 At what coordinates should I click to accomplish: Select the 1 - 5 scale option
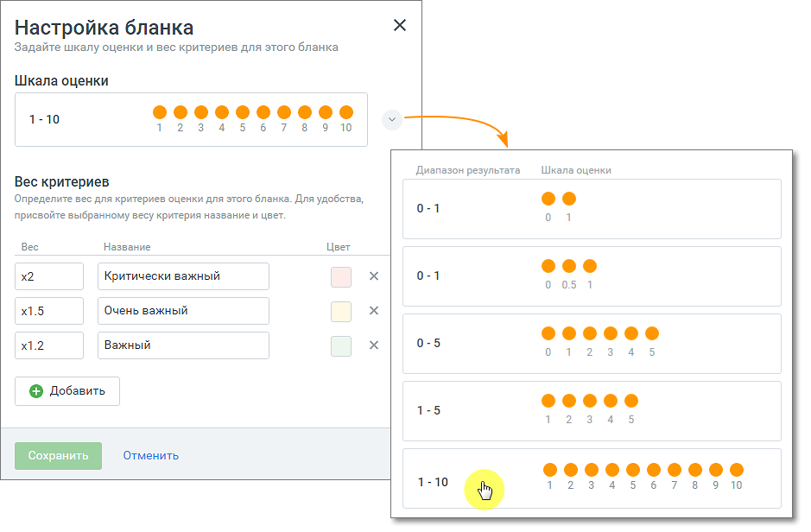point(592,411)
